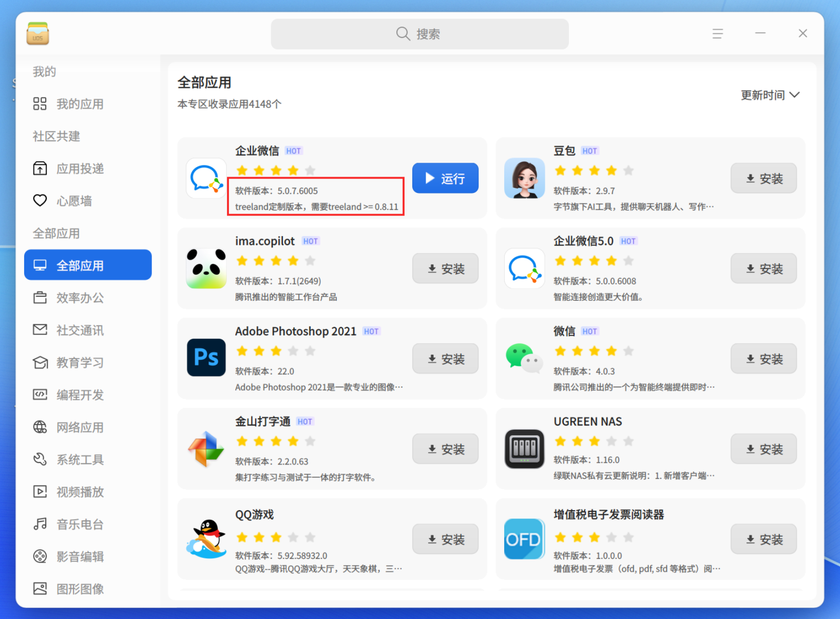The height and width of the screenshot is (619, 840).
Task: Open the hamburger menu in title bar
Action: pos(717,34)
